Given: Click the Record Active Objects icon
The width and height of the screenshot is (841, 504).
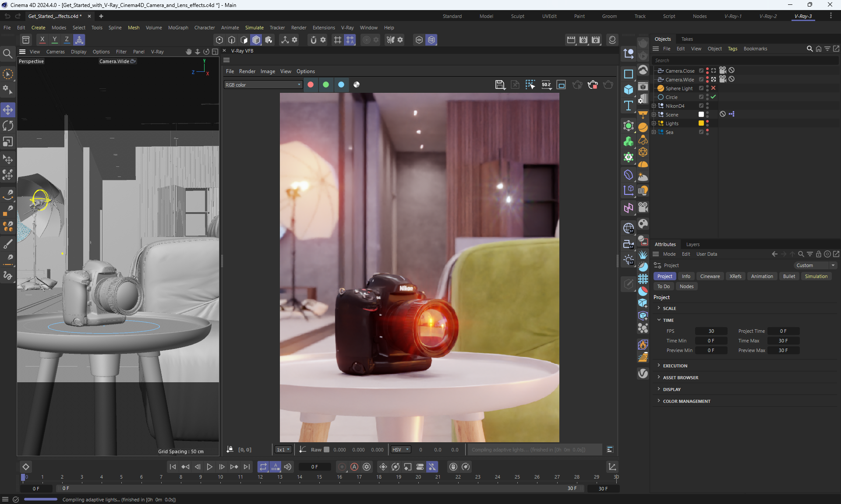Looking at the screenshot, I should [342, 467].
